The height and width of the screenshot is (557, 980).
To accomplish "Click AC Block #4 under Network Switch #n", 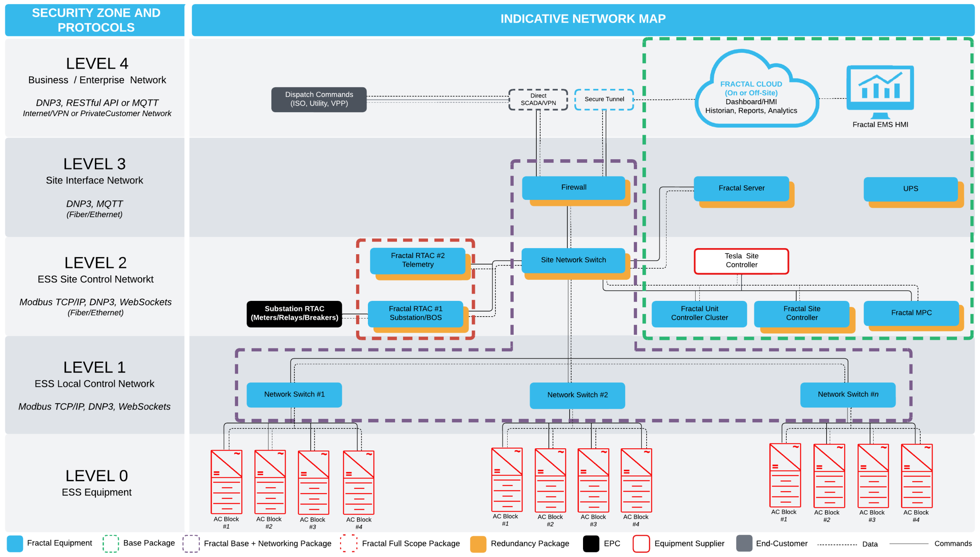I will click(916, 475).
